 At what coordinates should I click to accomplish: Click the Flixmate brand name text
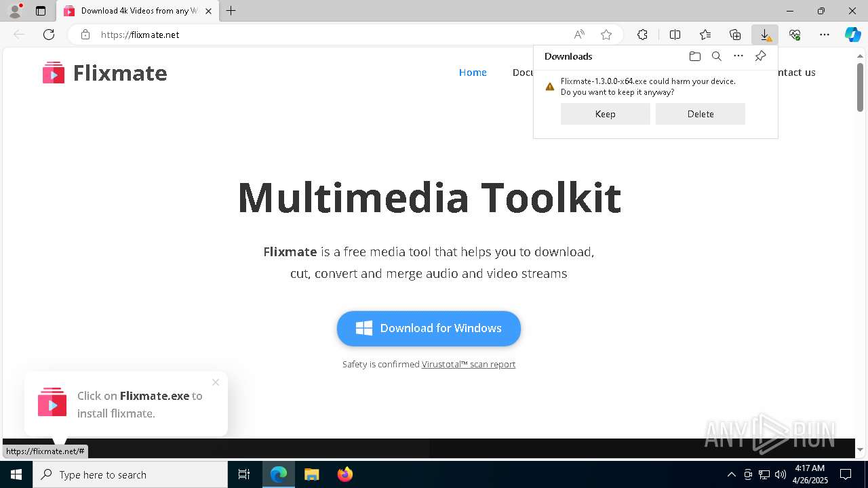(x=120, y=73)
